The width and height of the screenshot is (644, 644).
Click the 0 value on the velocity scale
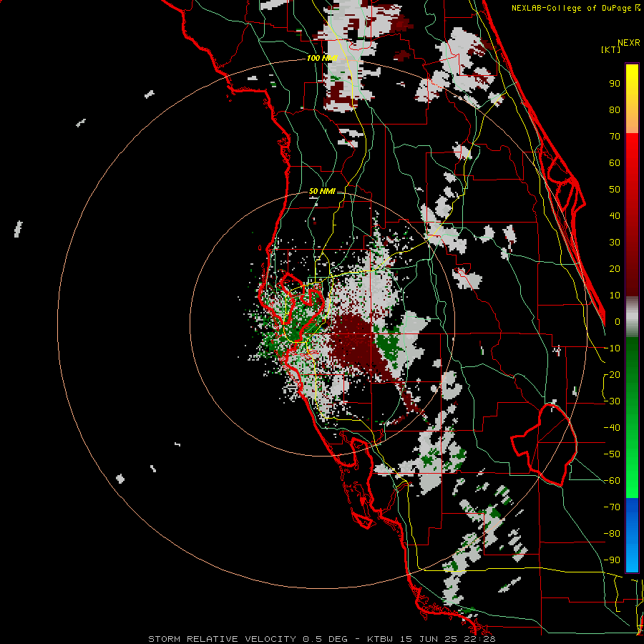tap(618, 322)
